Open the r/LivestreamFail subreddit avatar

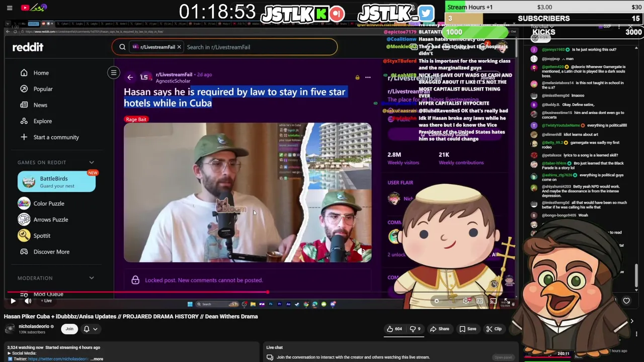(x=145, y=77)
